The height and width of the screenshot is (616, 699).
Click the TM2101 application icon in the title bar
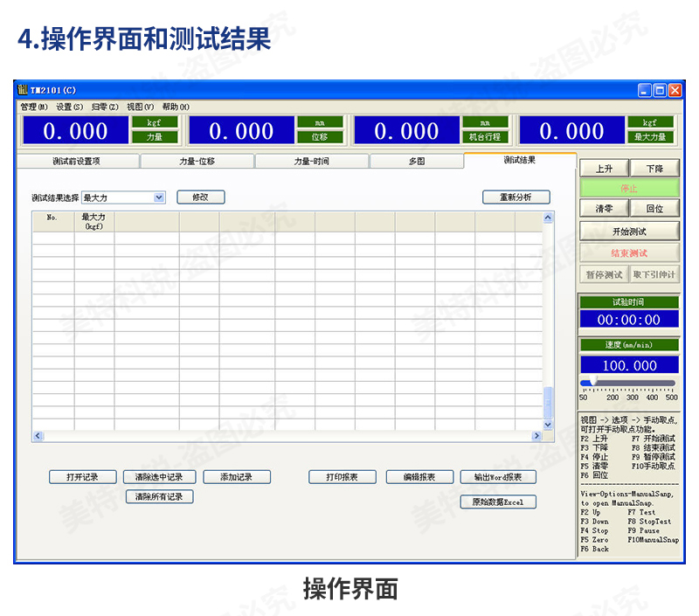pos(22,90)
